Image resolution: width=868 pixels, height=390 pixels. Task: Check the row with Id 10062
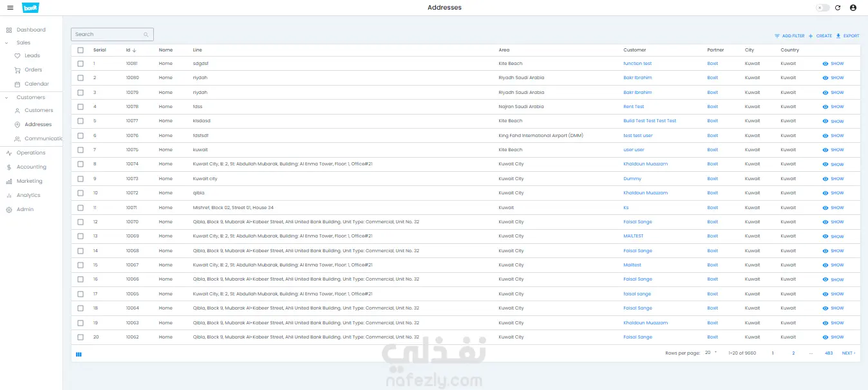tap(80, 337)
